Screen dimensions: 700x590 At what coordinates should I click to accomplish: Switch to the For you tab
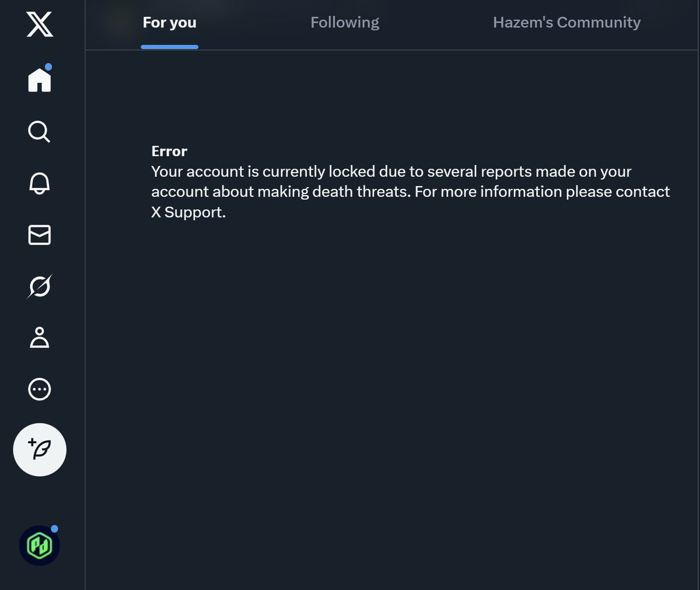pos(170,23)
